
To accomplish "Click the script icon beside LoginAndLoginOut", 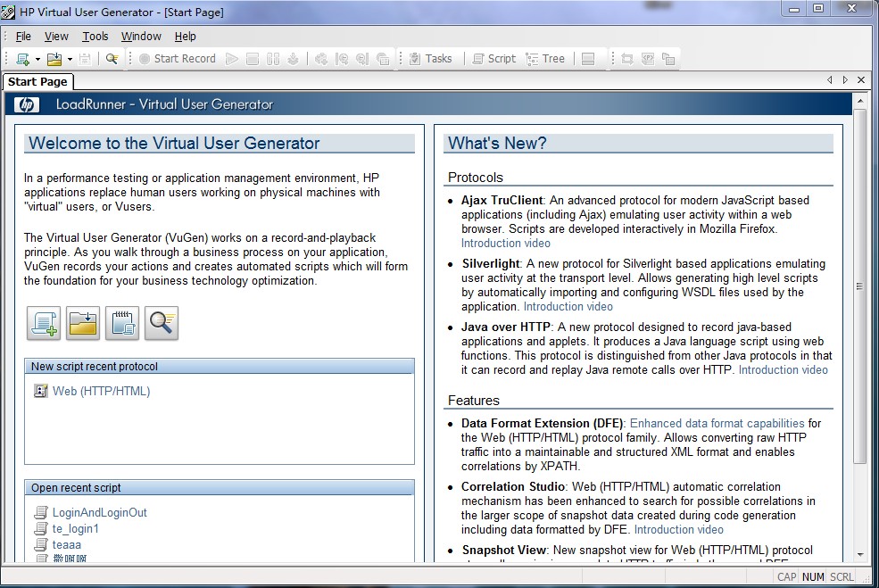I will pyautogui.click(x=41, y=512).
